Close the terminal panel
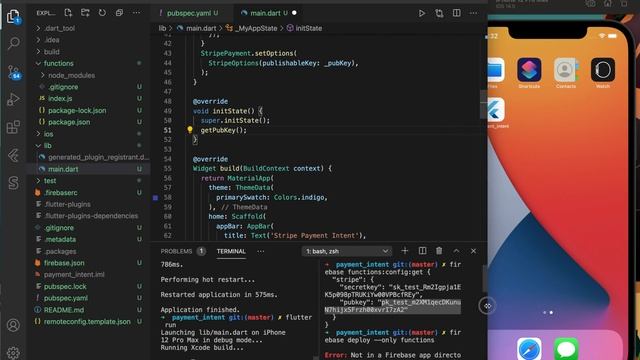The height and width of the screenshot is (360, 640). 473,251
